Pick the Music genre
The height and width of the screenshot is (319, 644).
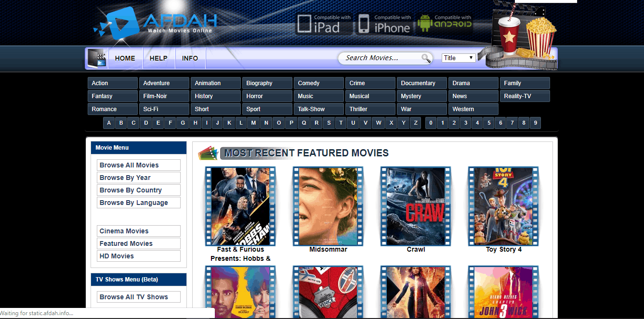coord(319,96)
